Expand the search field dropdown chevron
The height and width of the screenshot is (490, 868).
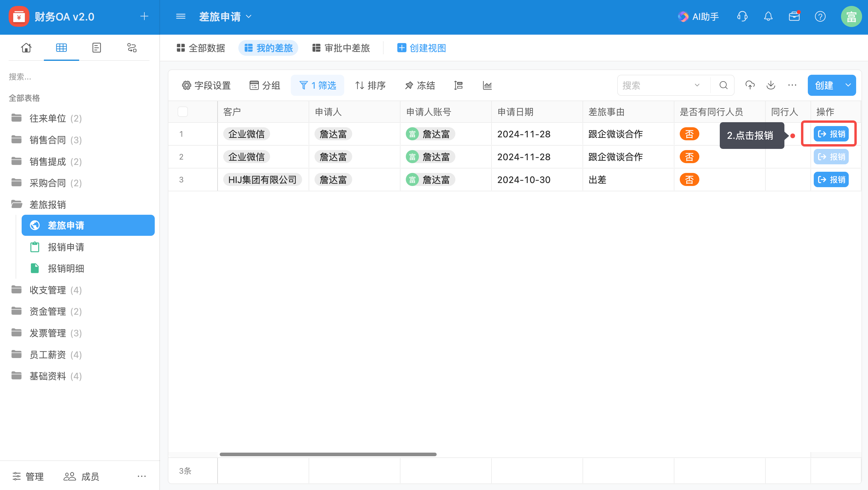[x=697, y=85]
